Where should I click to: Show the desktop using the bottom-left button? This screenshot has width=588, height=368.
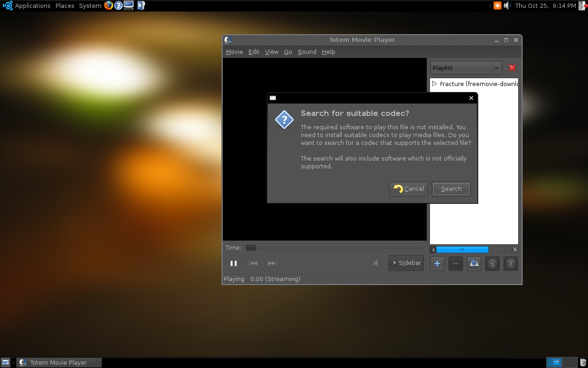click(x=5, y=362)
